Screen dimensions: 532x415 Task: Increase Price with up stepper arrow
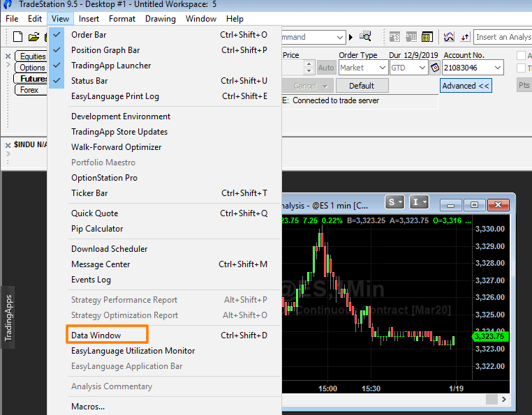click(x=309, y=64)
